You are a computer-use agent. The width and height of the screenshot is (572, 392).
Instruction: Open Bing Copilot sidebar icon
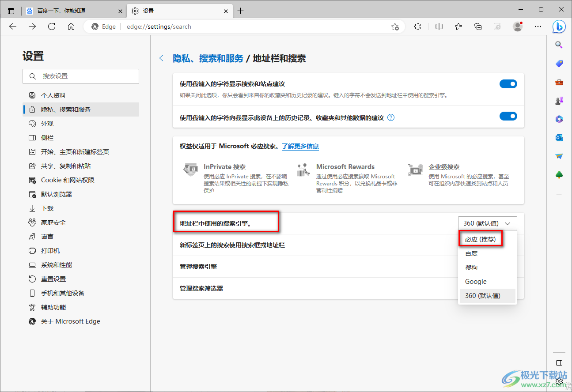point(559,26)
